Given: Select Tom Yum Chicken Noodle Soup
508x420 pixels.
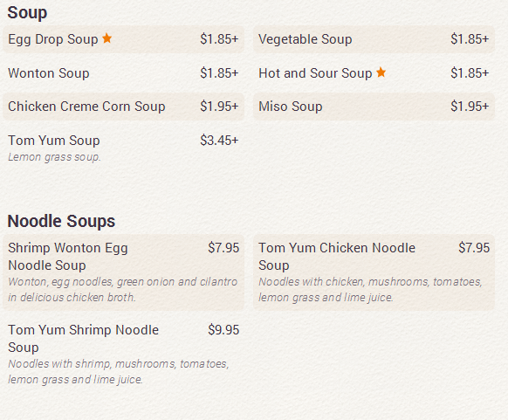Looking at the screenshot, I should [374, 272].
